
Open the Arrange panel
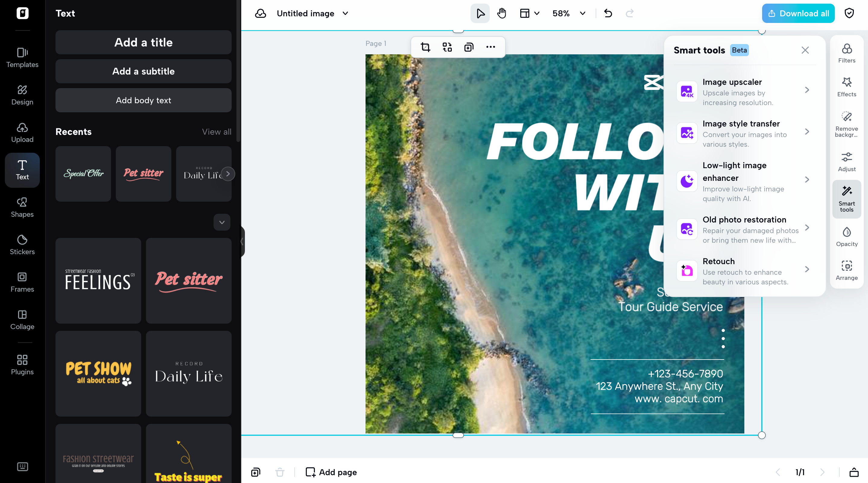(x=847, y=270)
